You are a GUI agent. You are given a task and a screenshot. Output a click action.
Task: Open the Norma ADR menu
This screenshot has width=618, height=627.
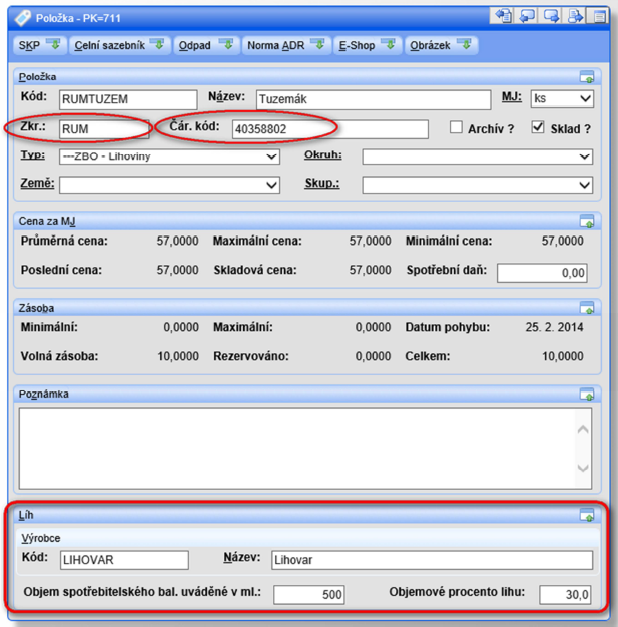point(285,45)
